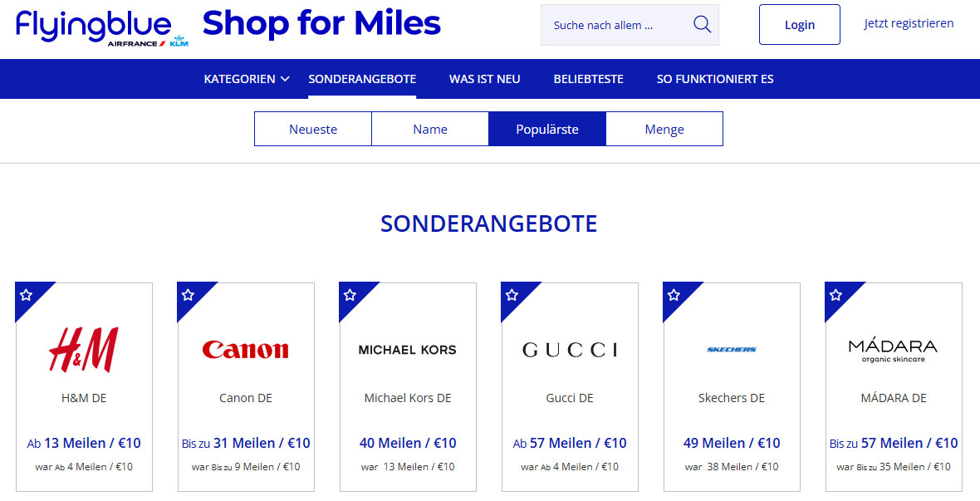Screen dimensions: 980x501
Task: Click 'Ab 57 Meilen / €10' Gucci offer
Action: (570, 443)
